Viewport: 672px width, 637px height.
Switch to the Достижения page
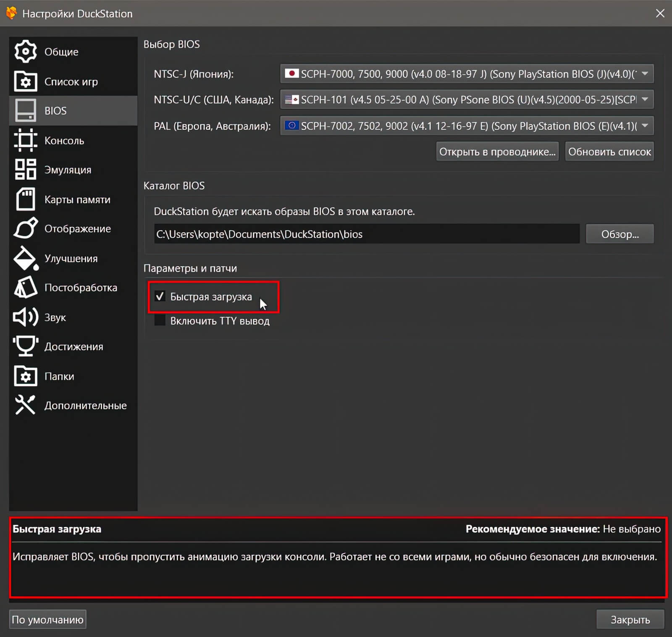pyautogui.click(x=73, y=346)
